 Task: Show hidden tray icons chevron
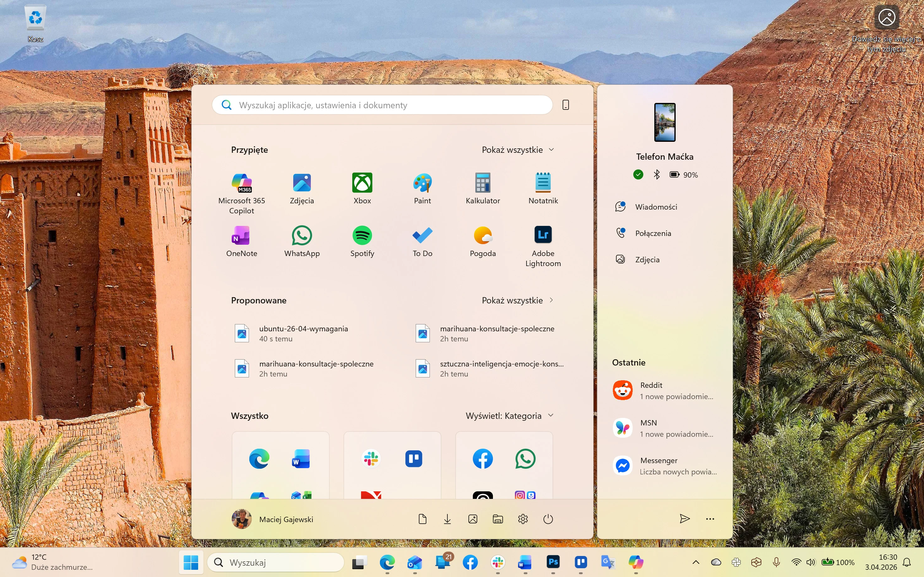[696, 562]
